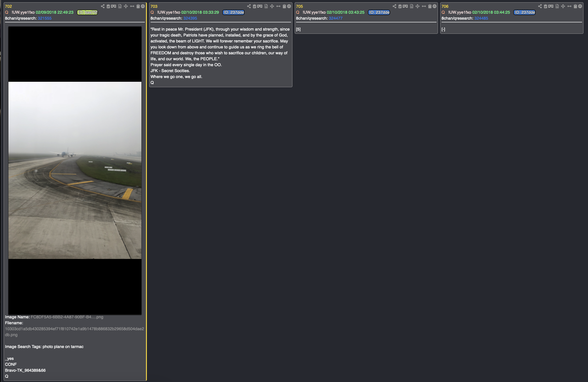The height and width of the screenshot is (382, 588).
Task: Collapse post 705 with the chevron-up circle
Action: point(434,6)
